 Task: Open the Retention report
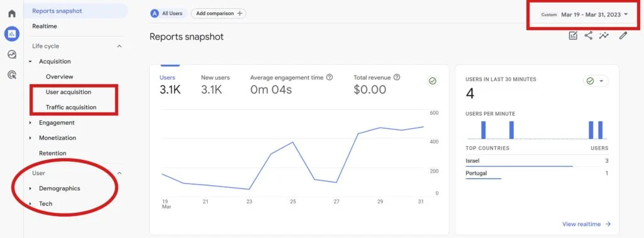click(x=53, y=153)
